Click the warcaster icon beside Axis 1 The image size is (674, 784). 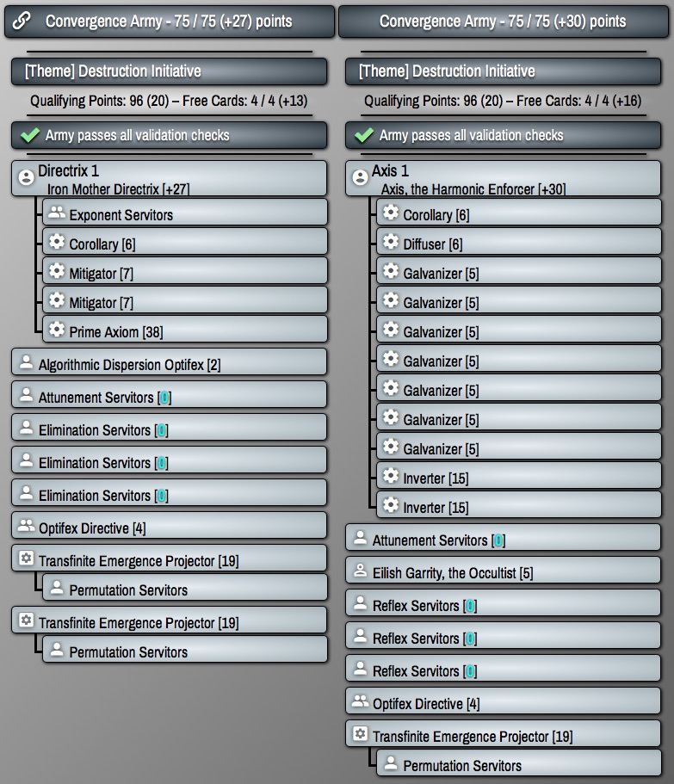pyautogui.click(x=360, y=177)
